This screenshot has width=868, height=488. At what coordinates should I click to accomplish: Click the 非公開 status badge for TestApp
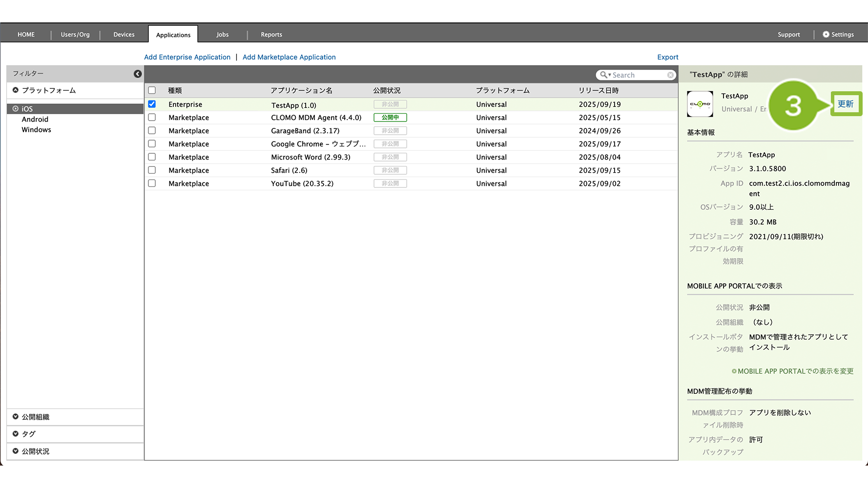coord(390,104)
